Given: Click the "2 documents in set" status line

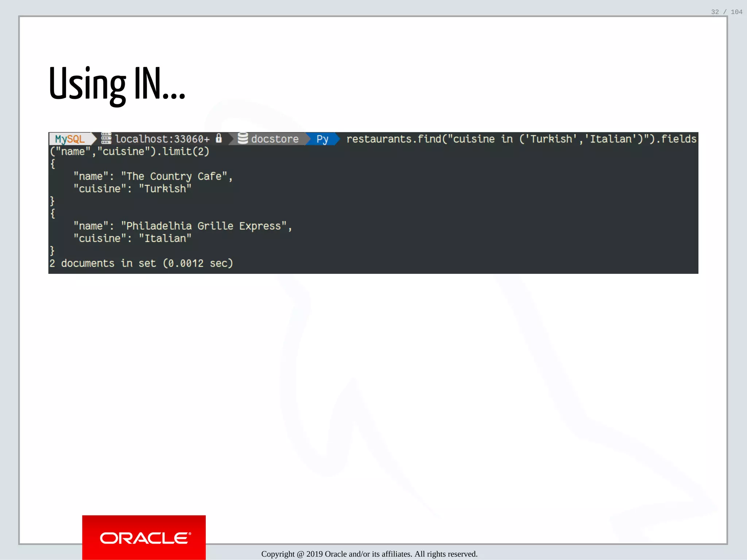Looking at the screenshot, I should coord(141,263).
